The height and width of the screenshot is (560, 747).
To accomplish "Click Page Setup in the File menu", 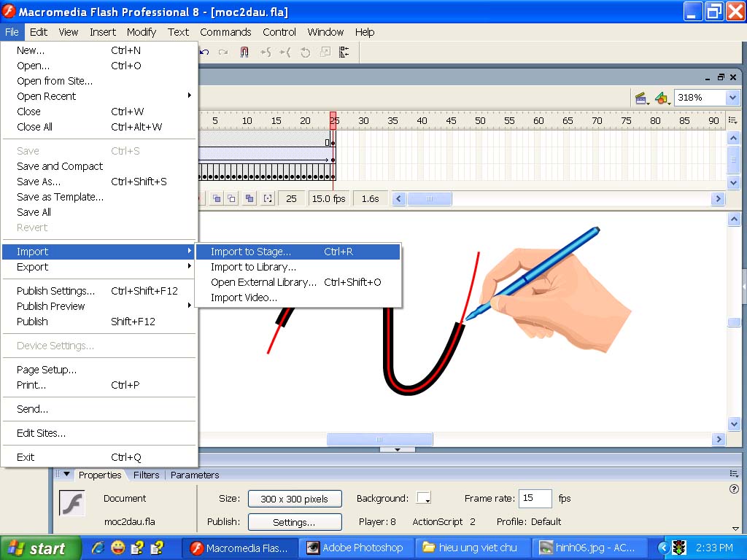I will coord(99,370).
